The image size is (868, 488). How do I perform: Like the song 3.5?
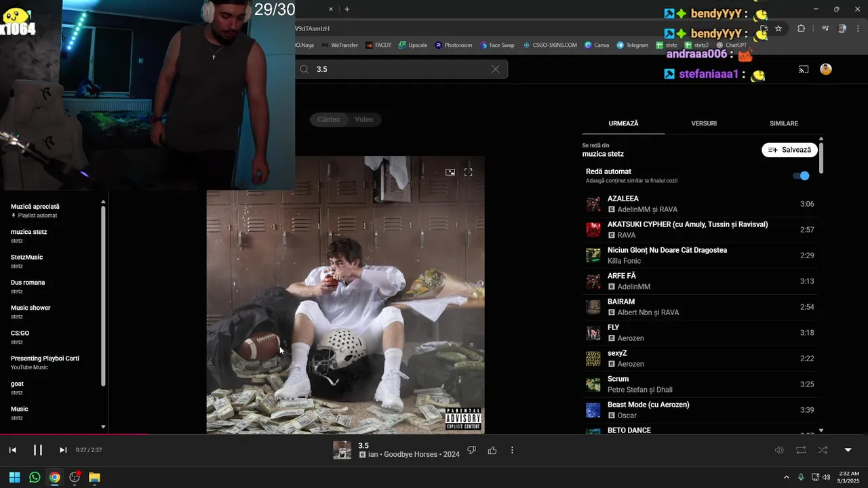pyautogui.click(x=492, y=450)
